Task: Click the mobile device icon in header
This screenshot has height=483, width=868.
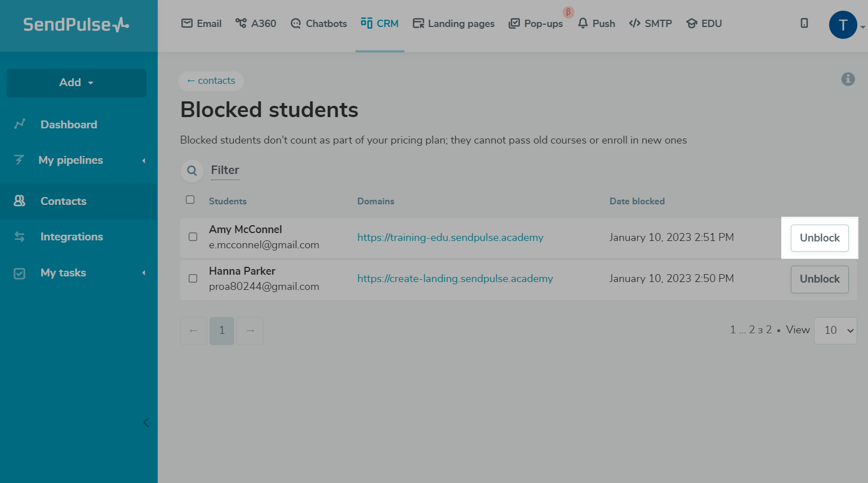Action: 804,23
